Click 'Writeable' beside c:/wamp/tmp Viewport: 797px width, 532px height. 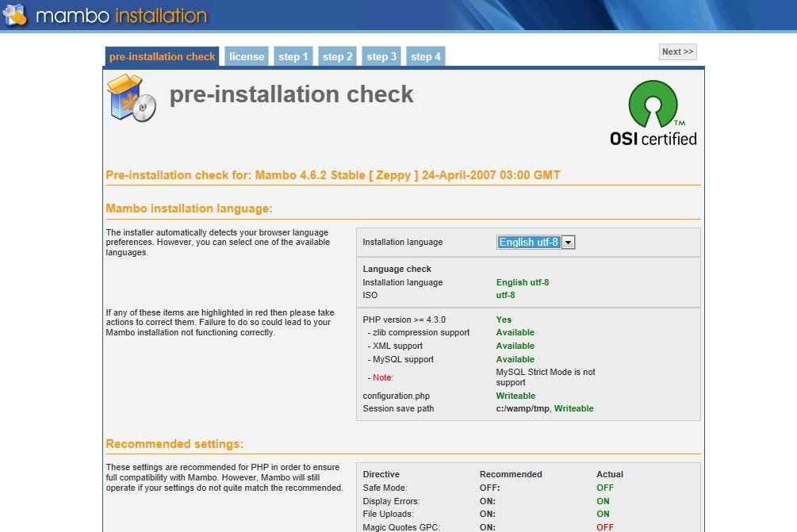574,408
